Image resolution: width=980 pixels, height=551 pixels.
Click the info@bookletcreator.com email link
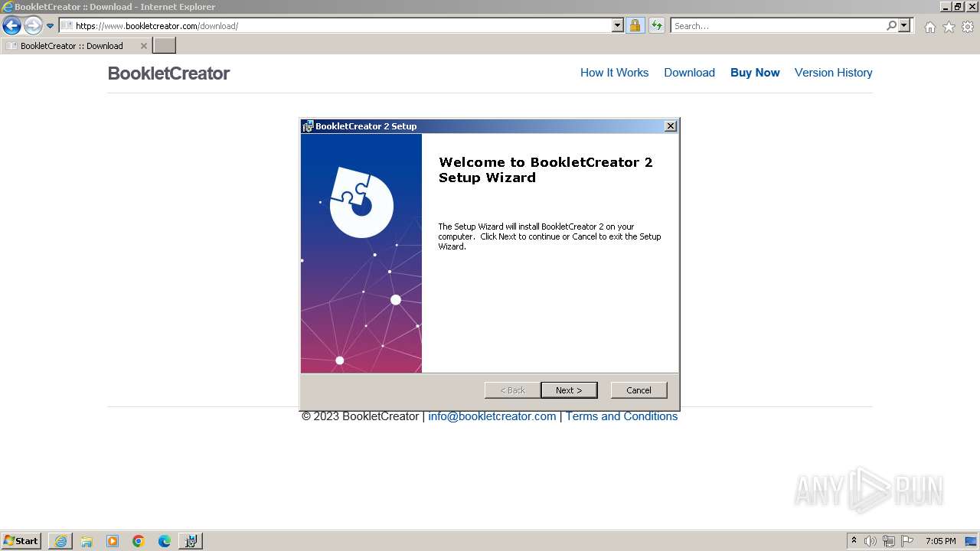tap(492, 416)
